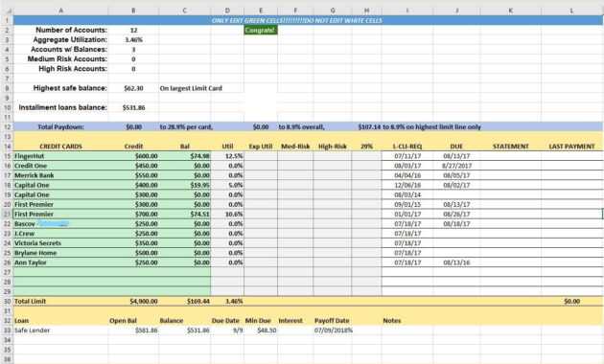This screenshot has width=604, height=364.
Task: Select column header A
Action: pos(60,11)
